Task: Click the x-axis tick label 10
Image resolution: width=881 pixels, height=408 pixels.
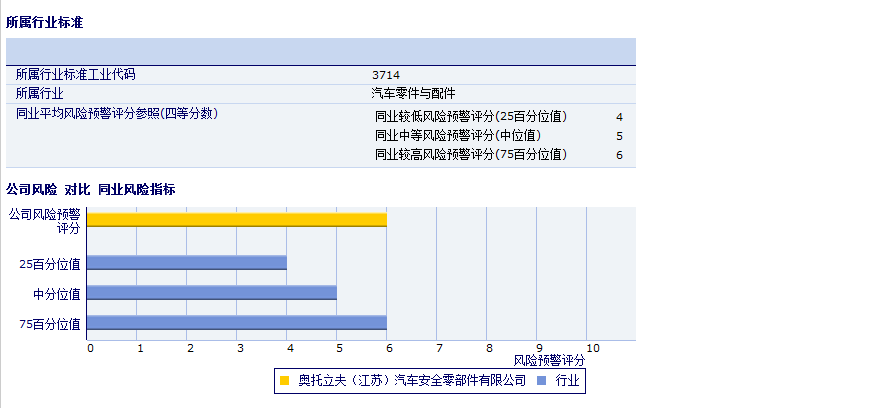Action: coord(592,348)
